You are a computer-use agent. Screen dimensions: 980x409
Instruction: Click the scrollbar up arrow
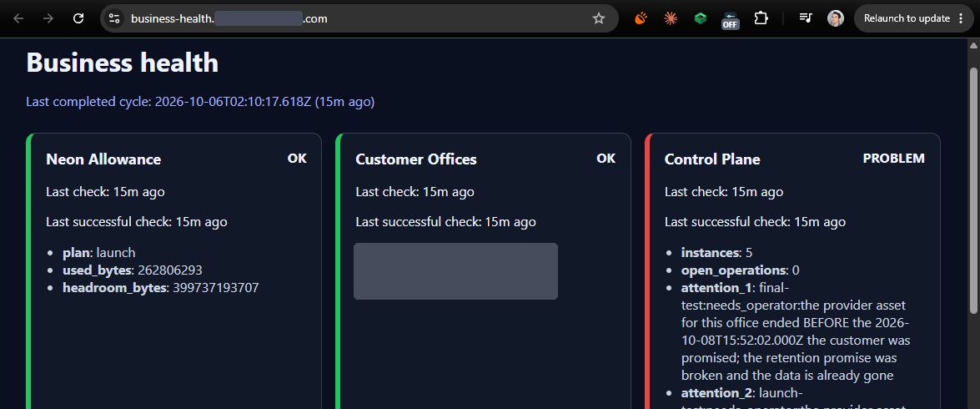point(972,44)
